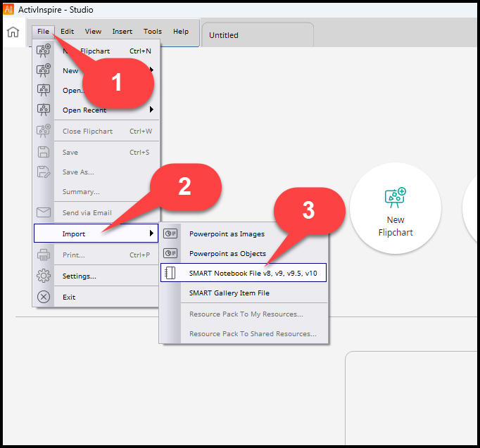Choose Save in File menu
This screenshot has width=480, height=448.
click(x=96, y=153)
